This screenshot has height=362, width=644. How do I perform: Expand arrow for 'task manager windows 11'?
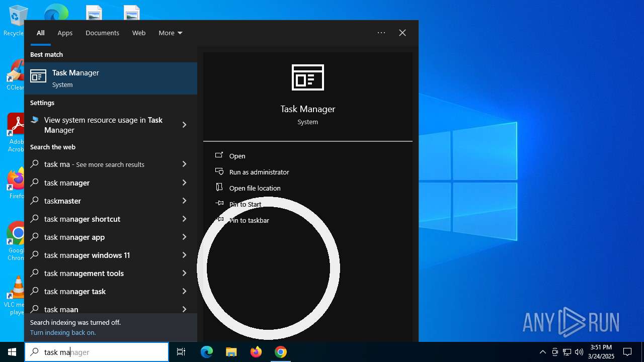pos(184,255)
